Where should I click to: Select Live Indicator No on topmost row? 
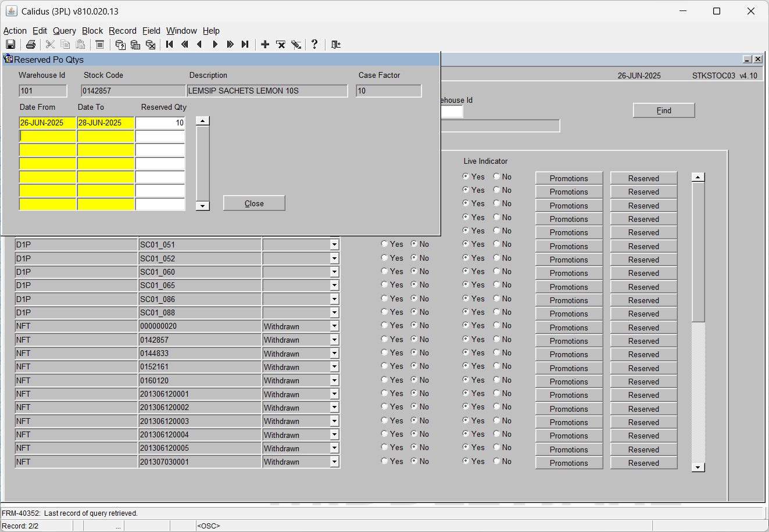(x=496, y=177)
